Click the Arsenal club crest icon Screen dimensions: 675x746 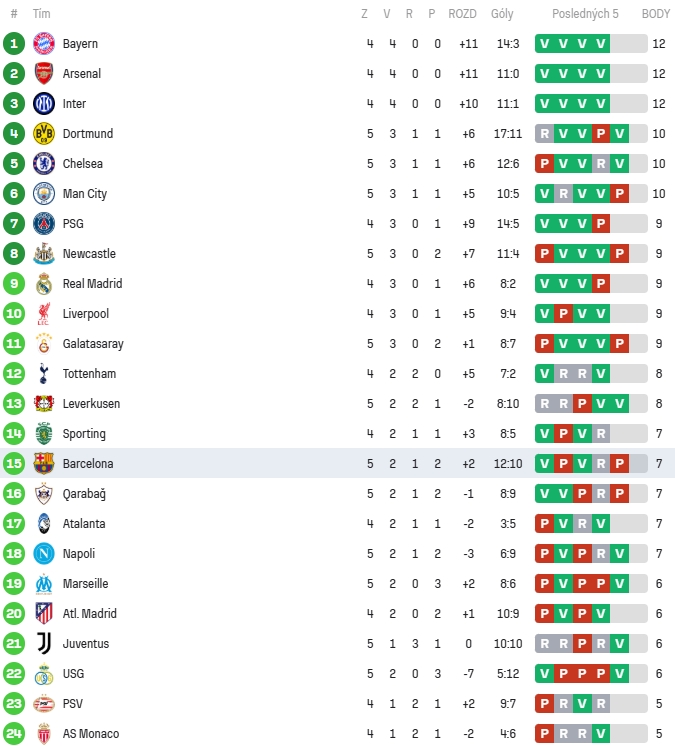tap(43, 74)
